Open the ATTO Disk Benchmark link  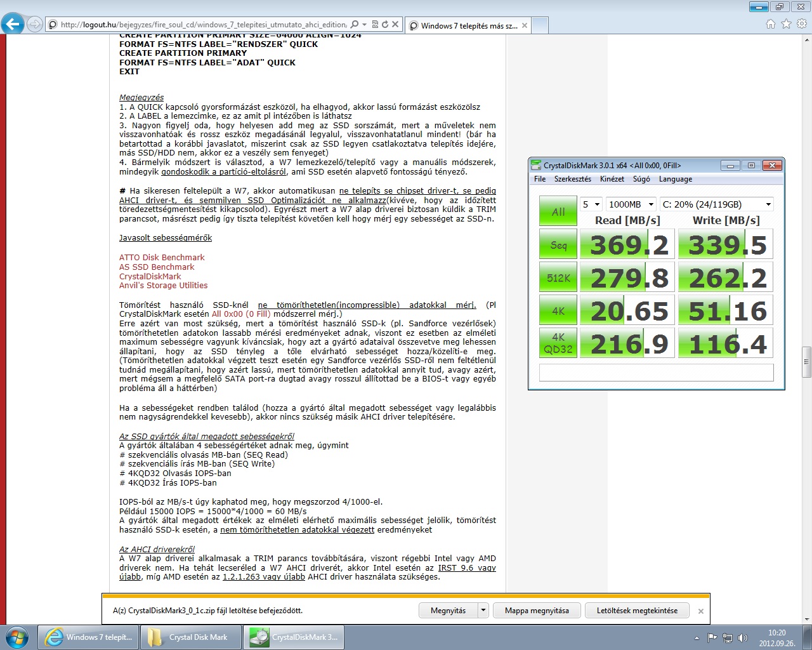click(162, 258)
